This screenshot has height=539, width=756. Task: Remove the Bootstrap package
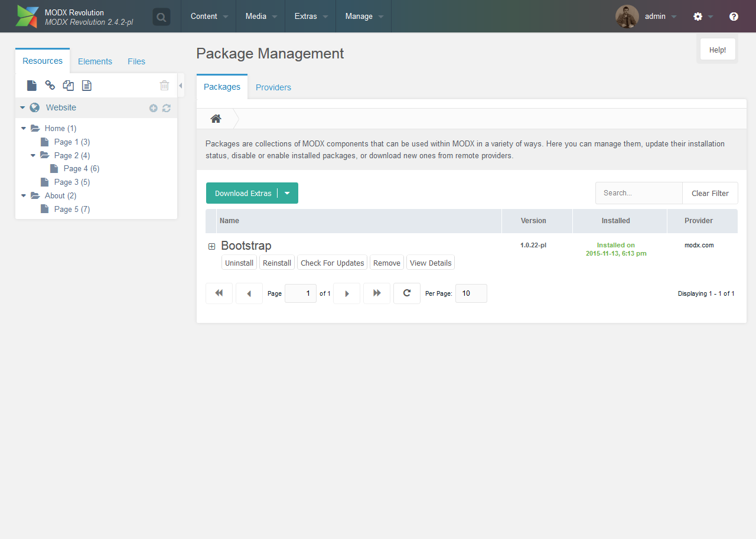(387, 263)
